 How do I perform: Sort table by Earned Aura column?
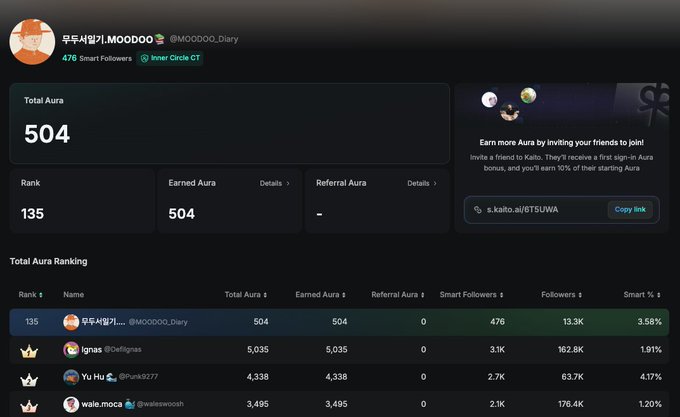[x=320, y=295]
